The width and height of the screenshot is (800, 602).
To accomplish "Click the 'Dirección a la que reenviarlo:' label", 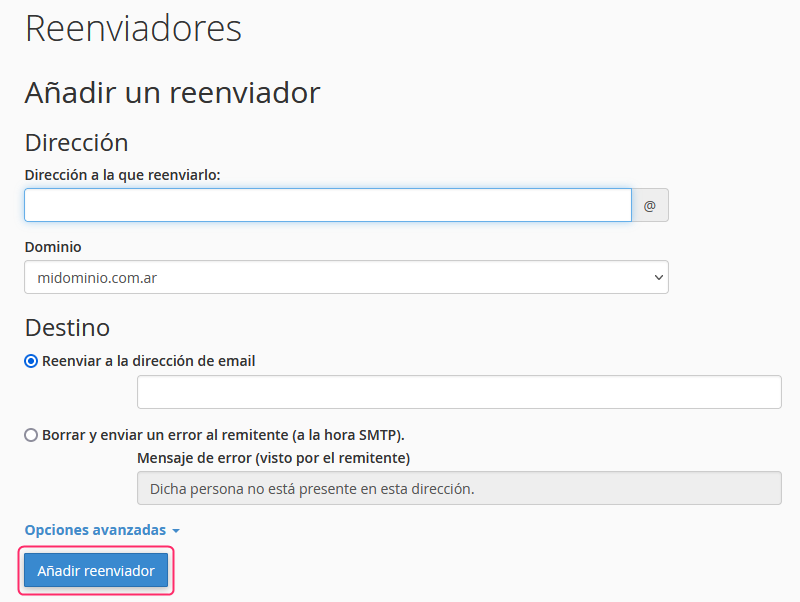I will 122,174.
